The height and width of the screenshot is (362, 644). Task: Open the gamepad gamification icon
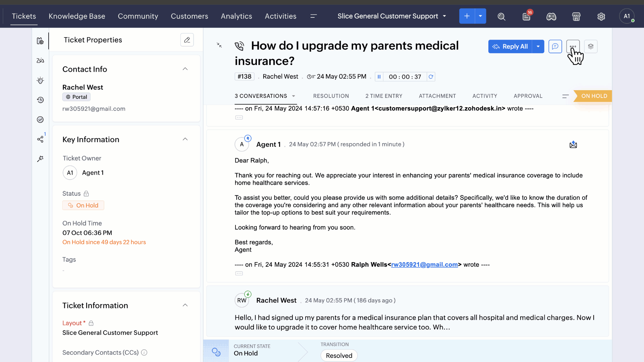551,16
